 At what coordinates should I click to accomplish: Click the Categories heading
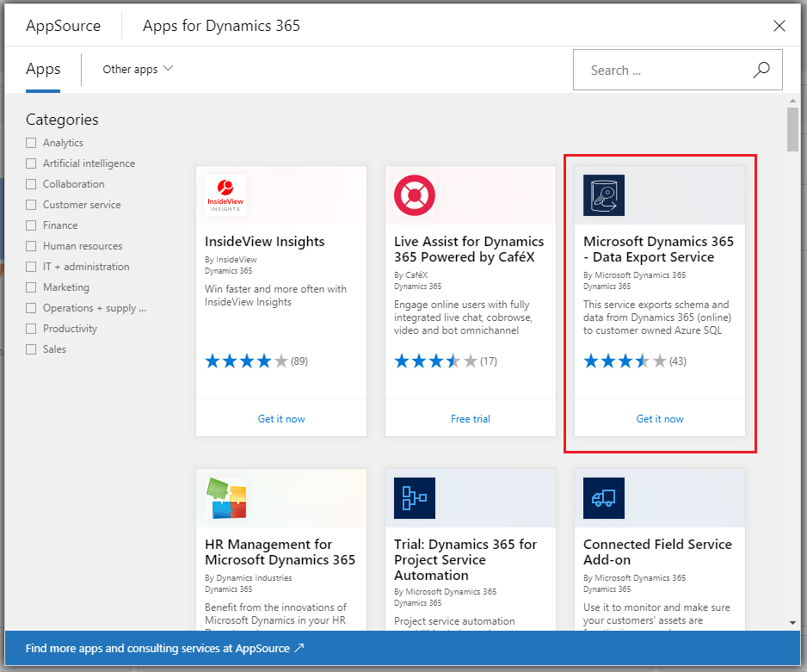coord(62,120)
